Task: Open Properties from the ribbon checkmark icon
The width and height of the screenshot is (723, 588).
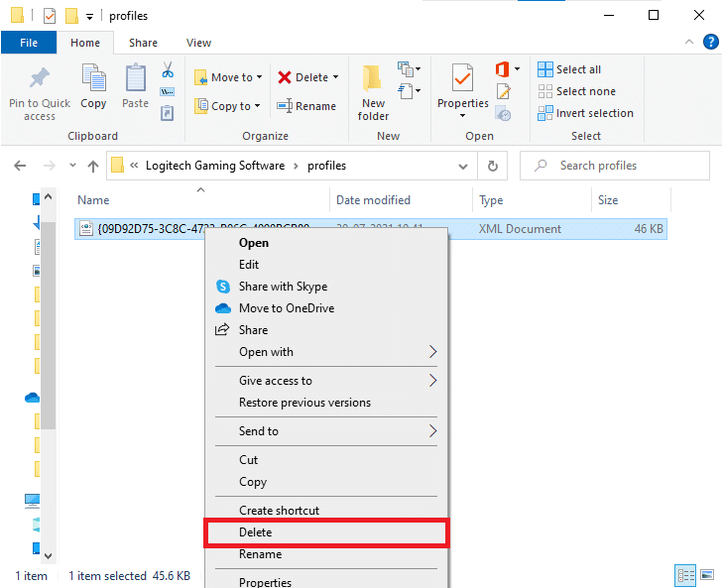Action: click(x=463, y=77)
